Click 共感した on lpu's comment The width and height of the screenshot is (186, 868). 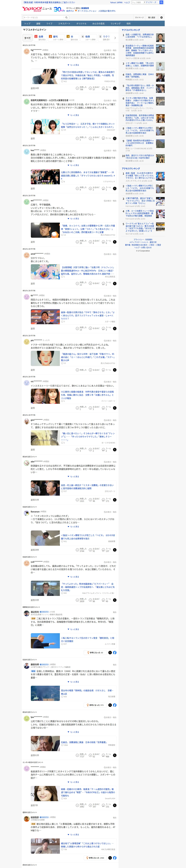81,755
